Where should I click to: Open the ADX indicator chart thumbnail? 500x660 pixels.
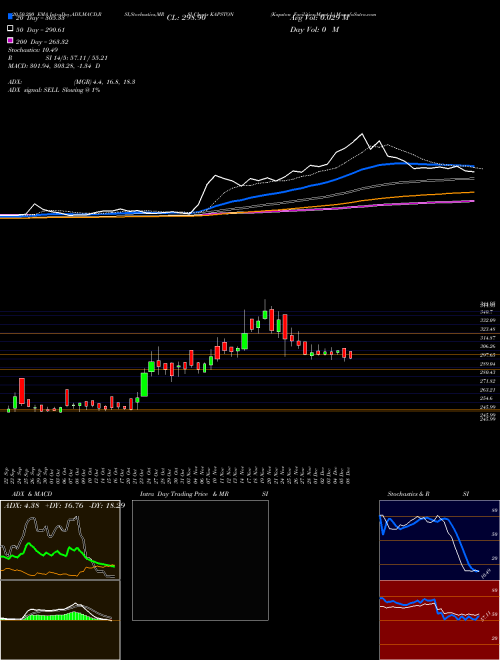(60, 540)
